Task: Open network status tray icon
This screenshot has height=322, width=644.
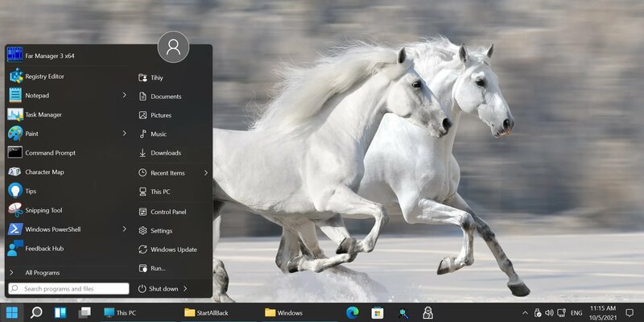Action: tap(561, 313)
